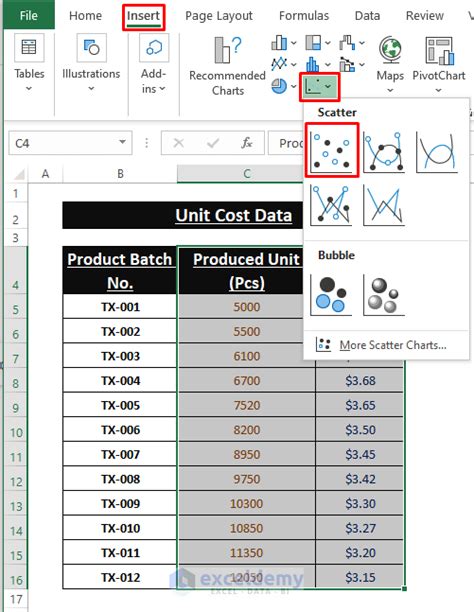The height and width of the screenshot is (612, 474).
Task: Select the cell containing 7520
Action: pyautogui.click(x=247, y=405)
